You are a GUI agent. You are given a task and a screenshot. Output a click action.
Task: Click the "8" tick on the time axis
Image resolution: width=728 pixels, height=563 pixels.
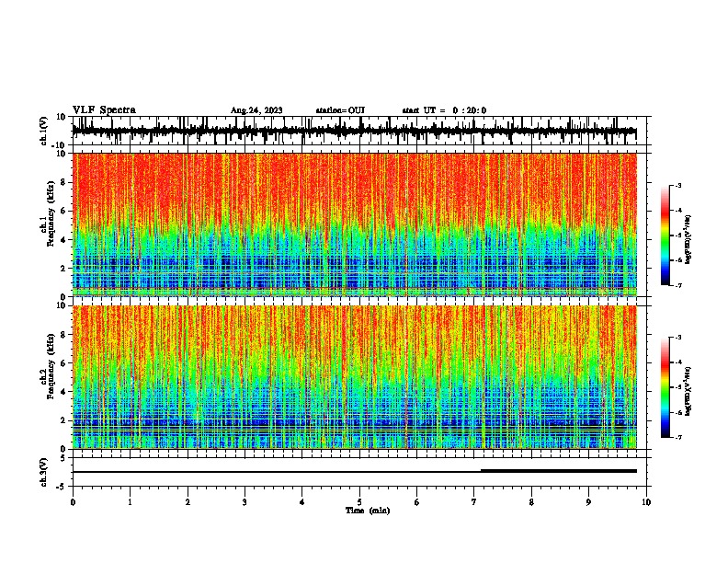531,502
